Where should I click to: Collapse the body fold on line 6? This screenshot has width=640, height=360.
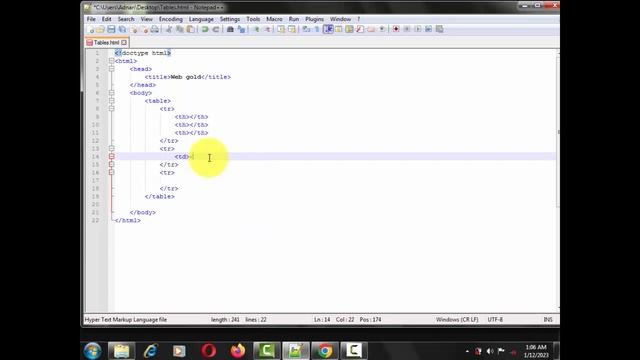coord(111,93)
